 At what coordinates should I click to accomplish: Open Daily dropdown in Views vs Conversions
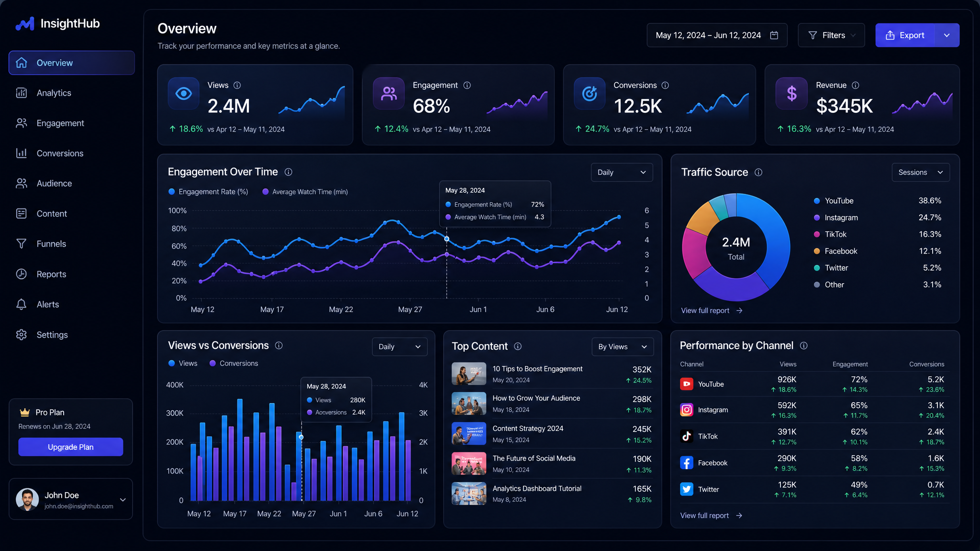[400, 347]
